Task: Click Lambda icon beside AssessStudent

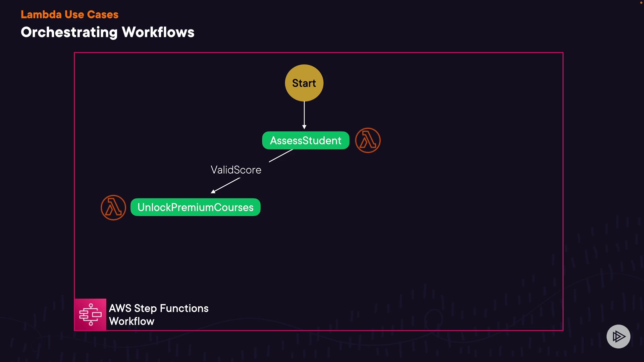Action: click(x=368, y=140)
